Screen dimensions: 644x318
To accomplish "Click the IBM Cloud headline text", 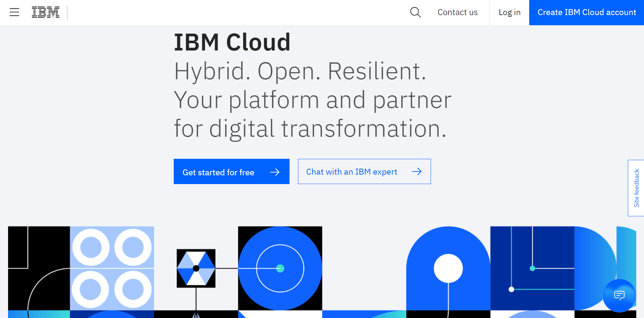I will [x=232, y=41].
